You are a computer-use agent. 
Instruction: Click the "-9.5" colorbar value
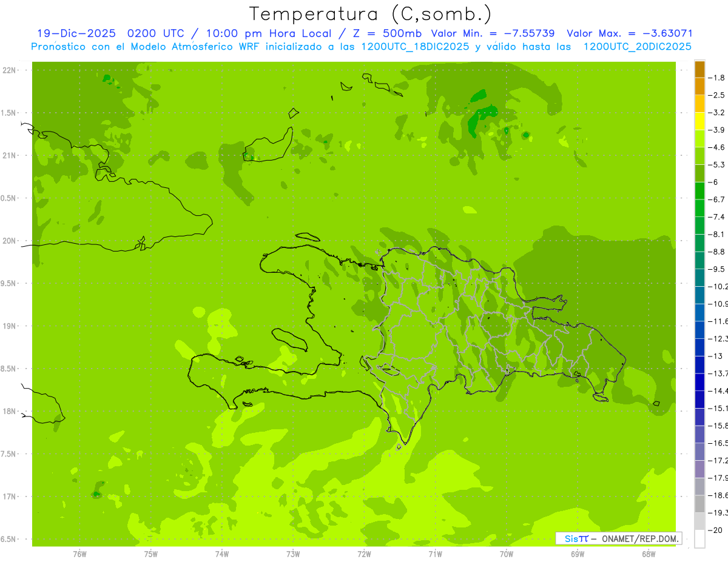click(717, 269)
